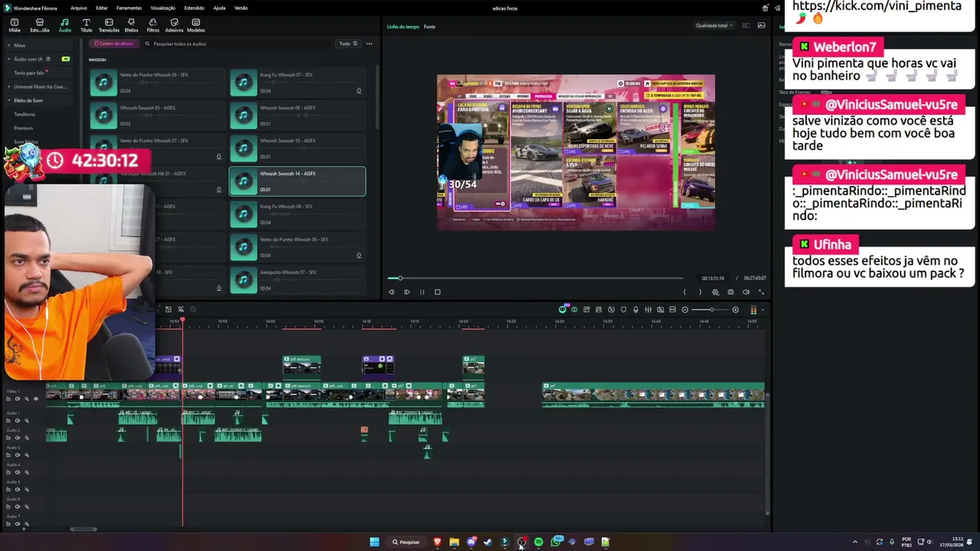980x551 pixels.
Task: Click the preview fullscreen expand icon
Action: click(761, 292)
